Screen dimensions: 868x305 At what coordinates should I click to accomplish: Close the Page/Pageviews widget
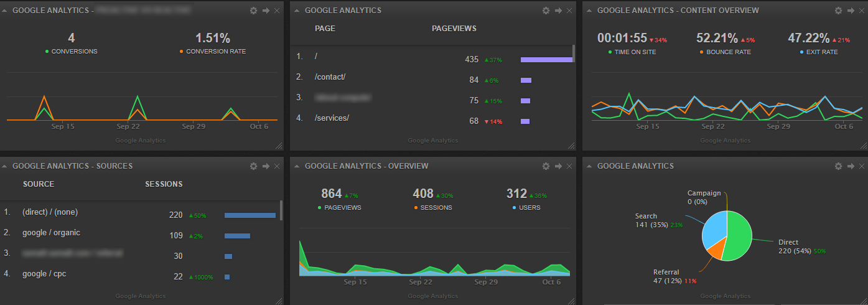point(569,11)
